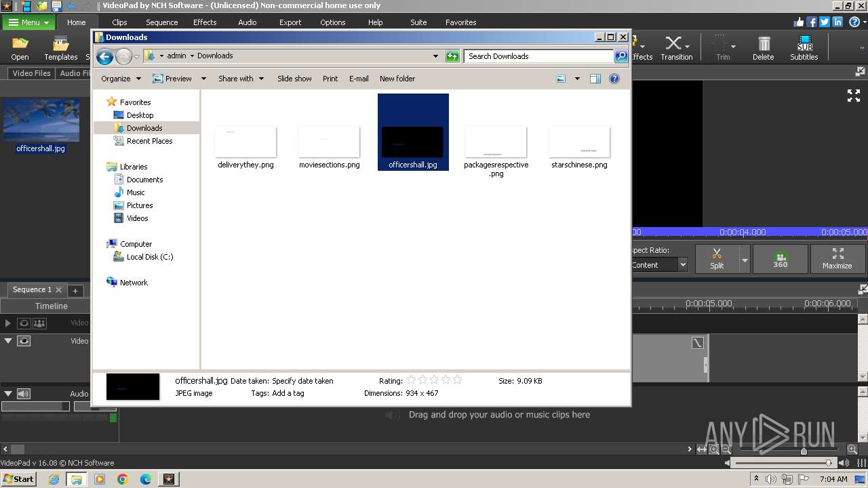Click the zoom to fit timeline icon
Image resolution: width=868 pixels, height=488 pixels.
coord(702,449)
